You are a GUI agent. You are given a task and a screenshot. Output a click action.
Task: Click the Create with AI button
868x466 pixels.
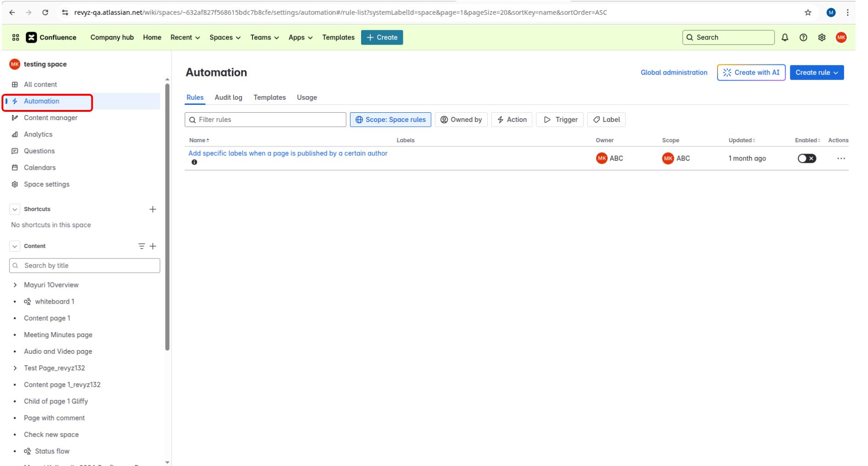point(751,72)
